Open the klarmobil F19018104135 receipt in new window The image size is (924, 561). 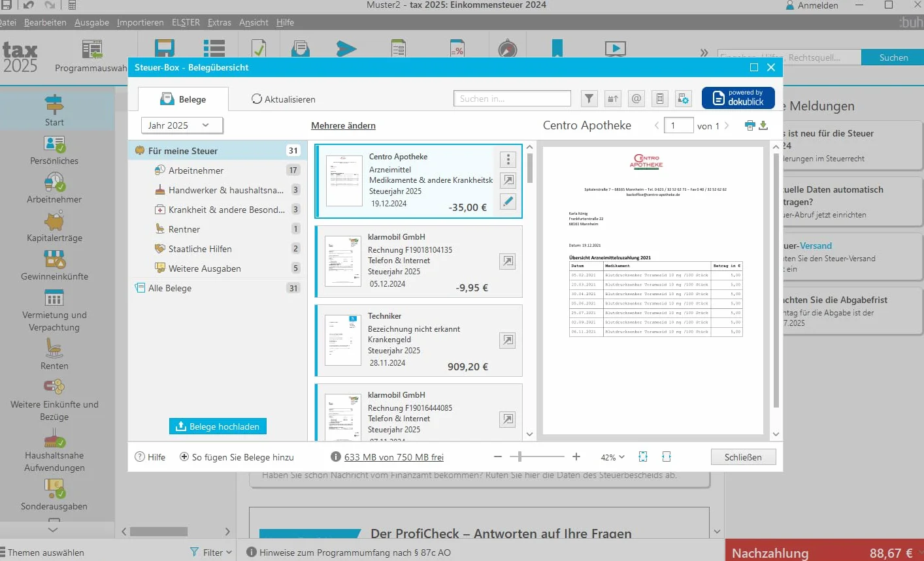click(507, 261)
